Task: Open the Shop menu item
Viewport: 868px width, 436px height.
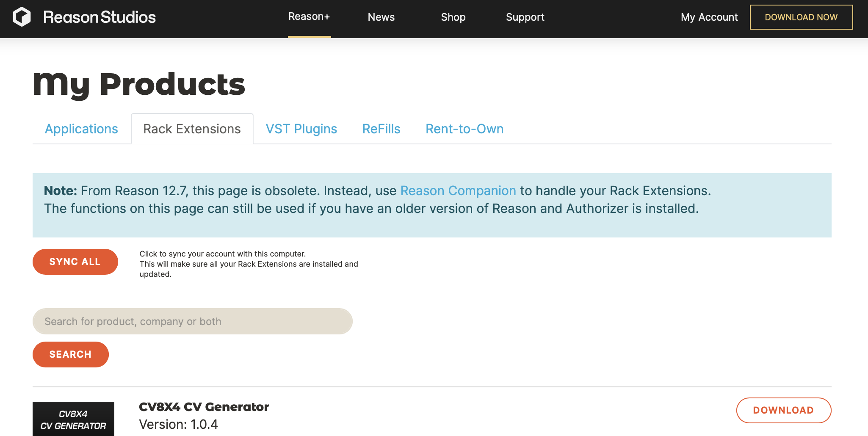Action: [453, 17]
